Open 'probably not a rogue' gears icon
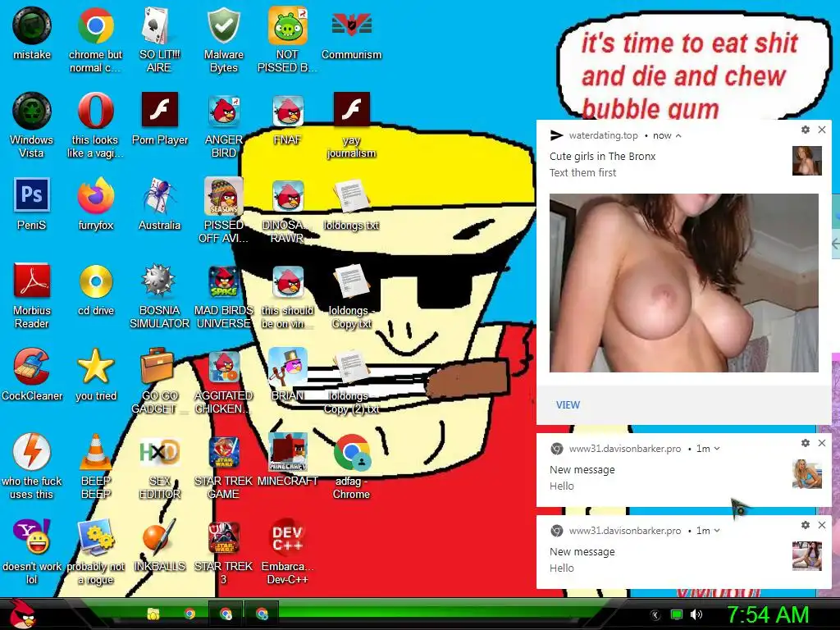The width and height of the screenshot is (840, 630). [95, 551]
